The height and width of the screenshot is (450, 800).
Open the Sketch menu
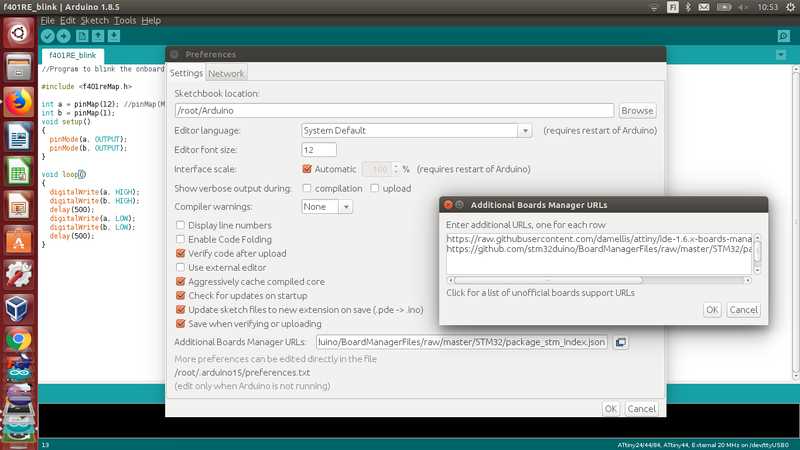94,20
